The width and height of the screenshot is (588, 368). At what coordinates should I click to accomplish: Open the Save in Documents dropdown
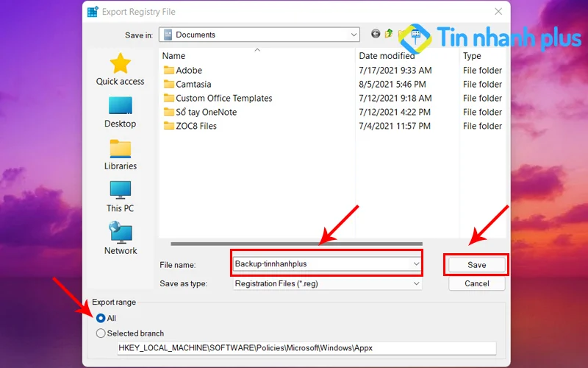tap(259, 35)
